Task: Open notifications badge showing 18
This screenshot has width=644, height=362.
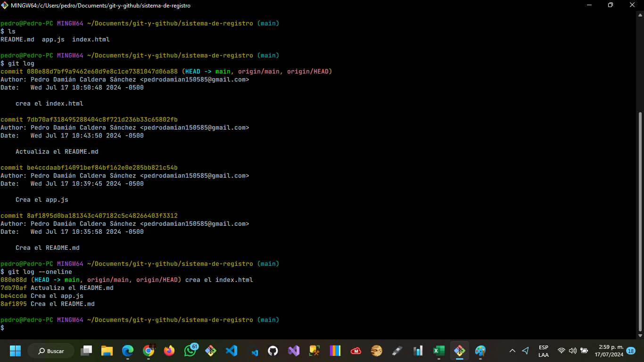Action: [631, 351]
